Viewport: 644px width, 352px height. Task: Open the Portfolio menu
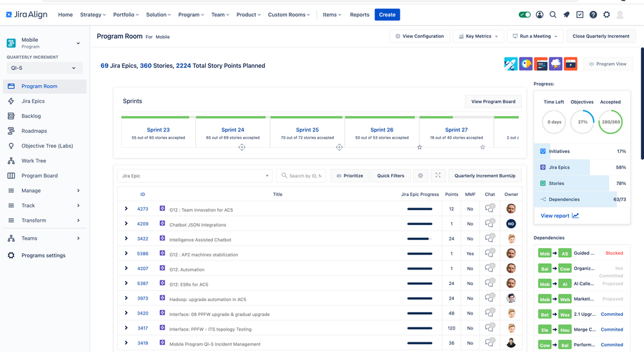(x=126, y=15)
